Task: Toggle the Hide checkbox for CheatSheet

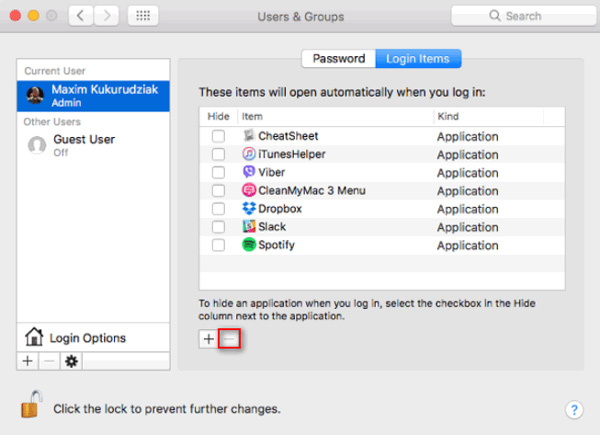Action: (x=218, y=136)
